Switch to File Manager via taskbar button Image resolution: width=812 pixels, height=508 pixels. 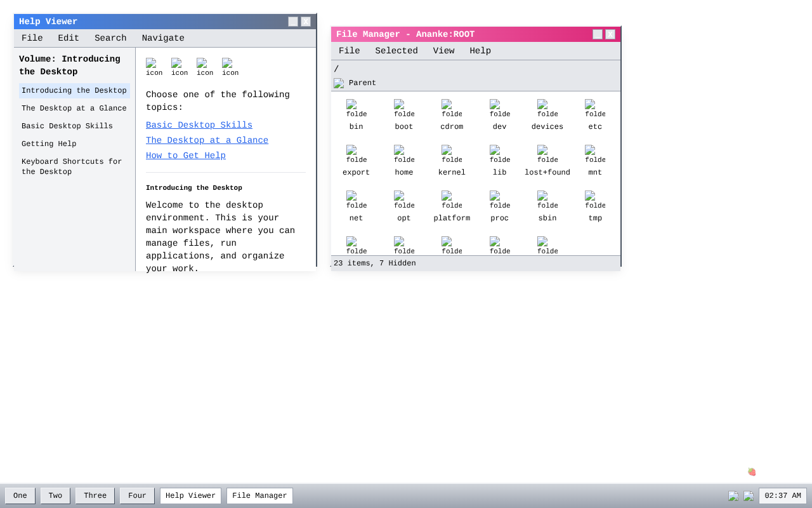(259, 495)
